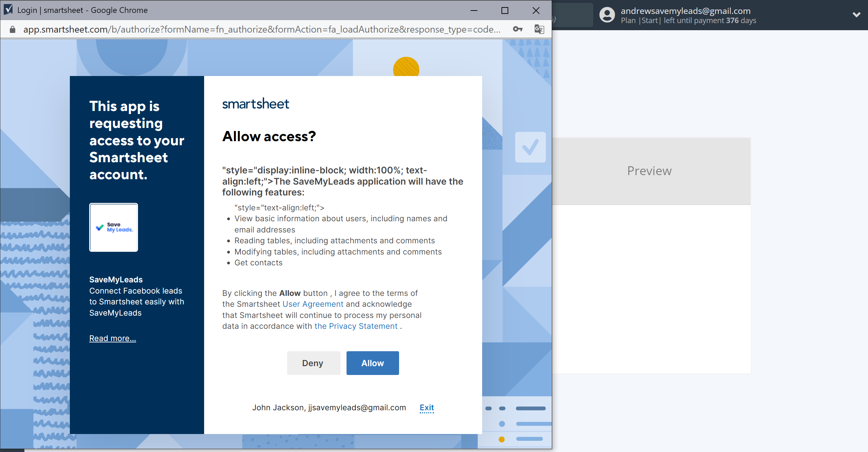Close the Smartsheet login window
Image resolution: width=868 pixels, height=452 pixels.
click(536, 11)
